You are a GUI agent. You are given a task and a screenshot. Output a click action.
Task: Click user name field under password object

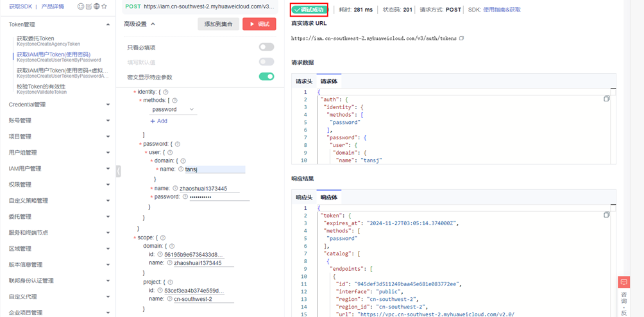point(210,189)
